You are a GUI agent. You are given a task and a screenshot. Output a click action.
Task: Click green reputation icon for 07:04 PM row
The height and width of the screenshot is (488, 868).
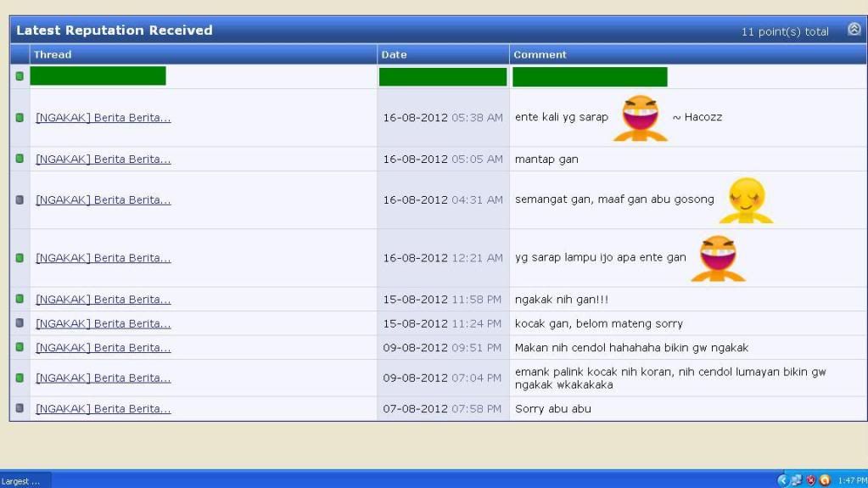(x=20, y=378)
